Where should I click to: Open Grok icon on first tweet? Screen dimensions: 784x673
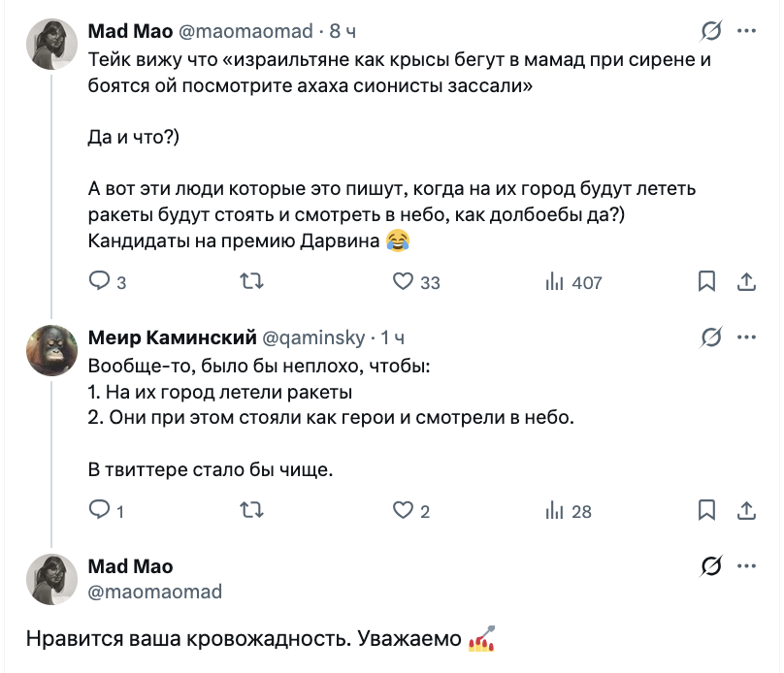point(711,33)
